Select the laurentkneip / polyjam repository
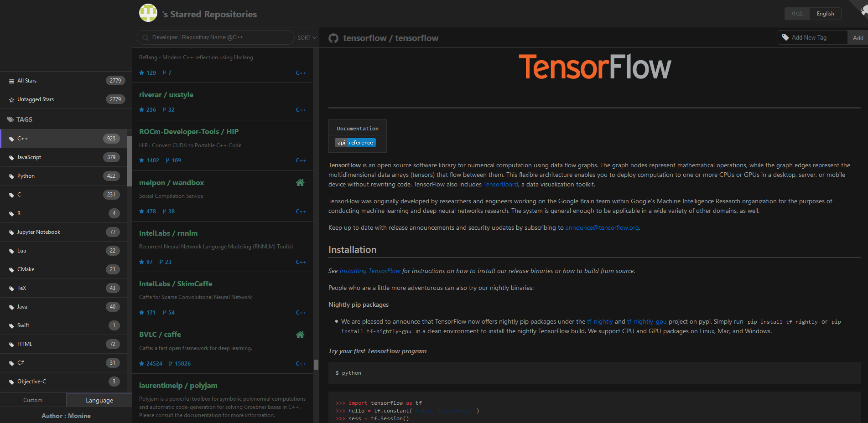 pos(178,386)
